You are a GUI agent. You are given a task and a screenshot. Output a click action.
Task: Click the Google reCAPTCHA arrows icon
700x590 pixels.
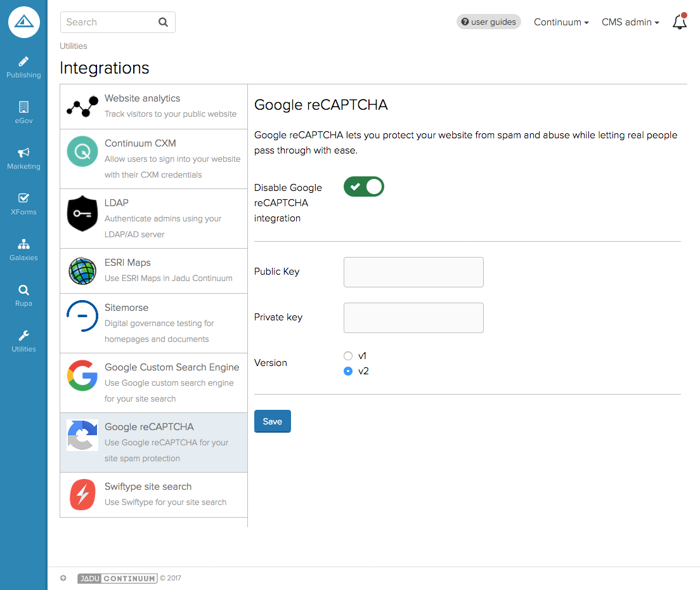click(x=82, y=435)
